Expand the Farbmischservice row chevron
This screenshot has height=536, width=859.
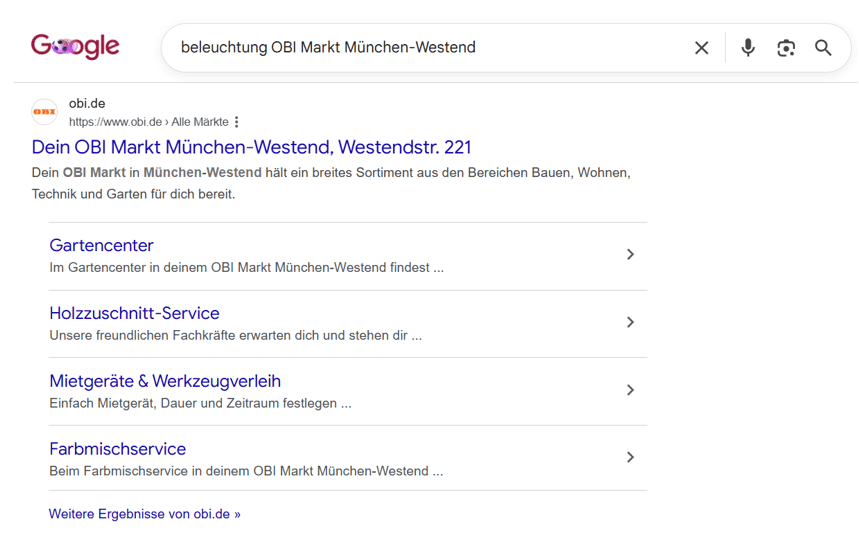(x=630, y=457)
